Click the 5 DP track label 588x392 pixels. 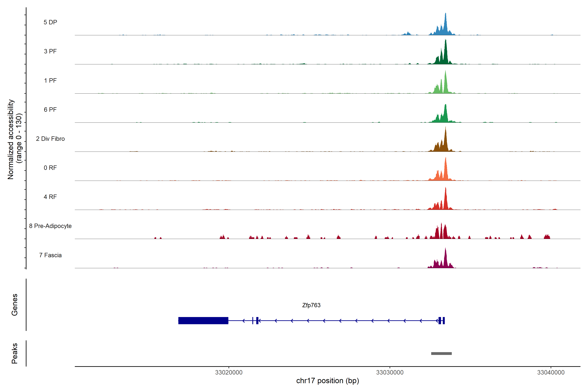(50, 22)
